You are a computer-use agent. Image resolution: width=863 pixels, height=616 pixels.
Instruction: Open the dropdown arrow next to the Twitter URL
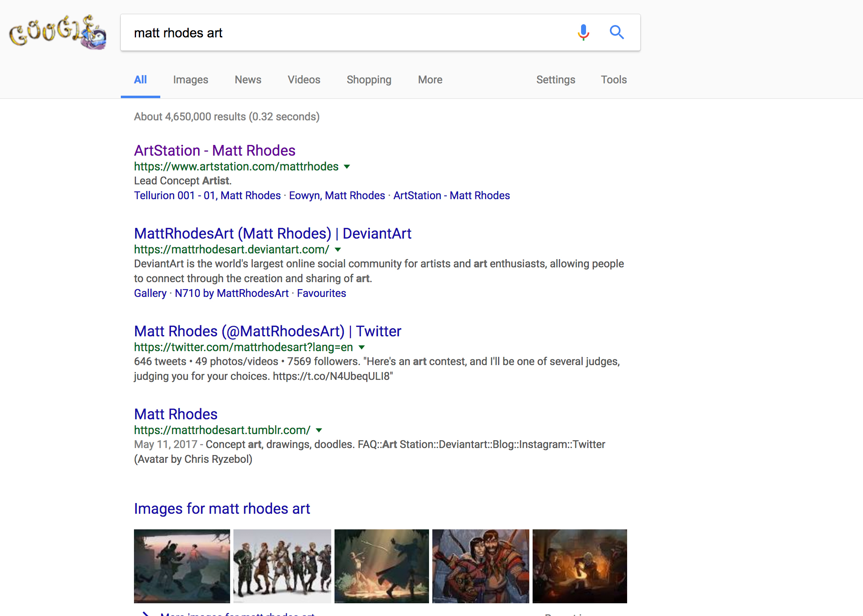362,347
